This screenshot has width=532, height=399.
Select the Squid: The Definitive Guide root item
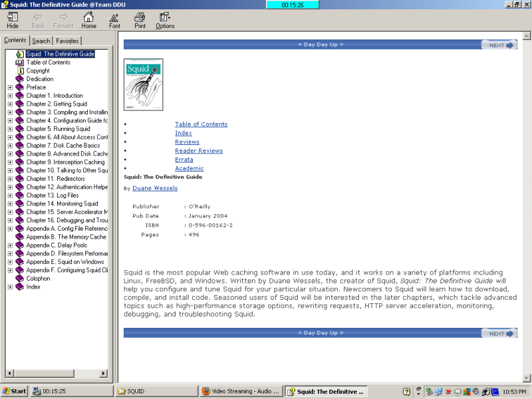(x=61, y=54)
